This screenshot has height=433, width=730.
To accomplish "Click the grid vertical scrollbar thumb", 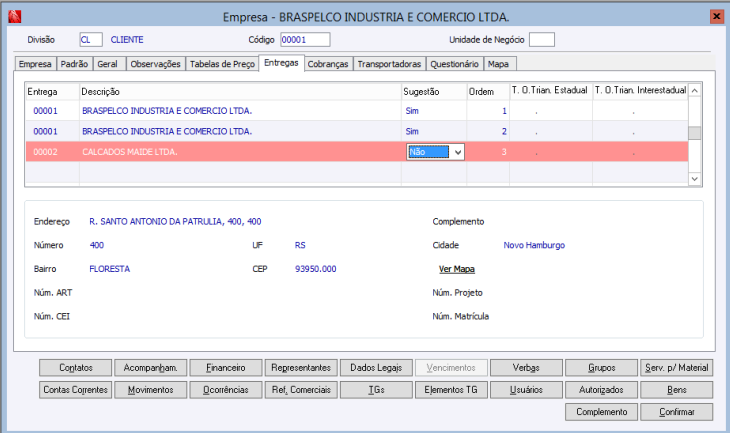I will pyautogui.click(x=695, y=133).
